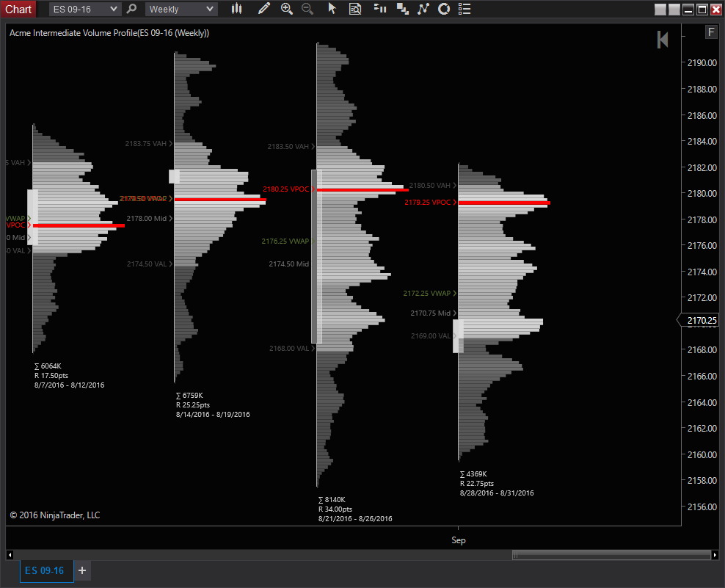The height and width of the screenshot is (588, 725).
Task: Select the cursor pointer tool
Action: (x=332, y=9)
